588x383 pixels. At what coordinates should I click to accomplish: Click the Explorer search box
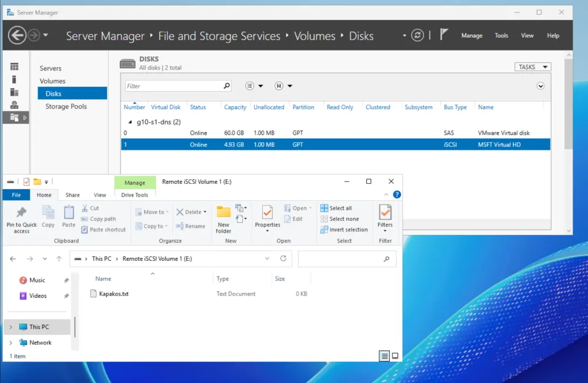(347, 258)
